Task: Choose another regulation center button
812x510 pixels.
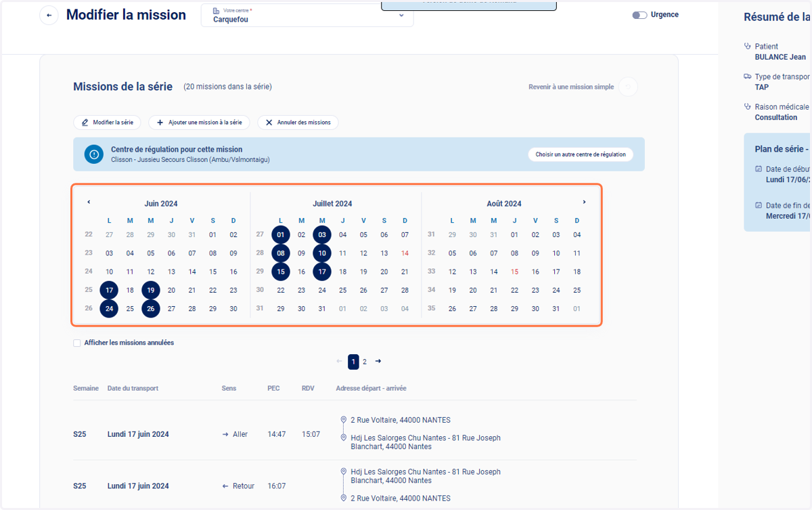Action: [581, 154]
